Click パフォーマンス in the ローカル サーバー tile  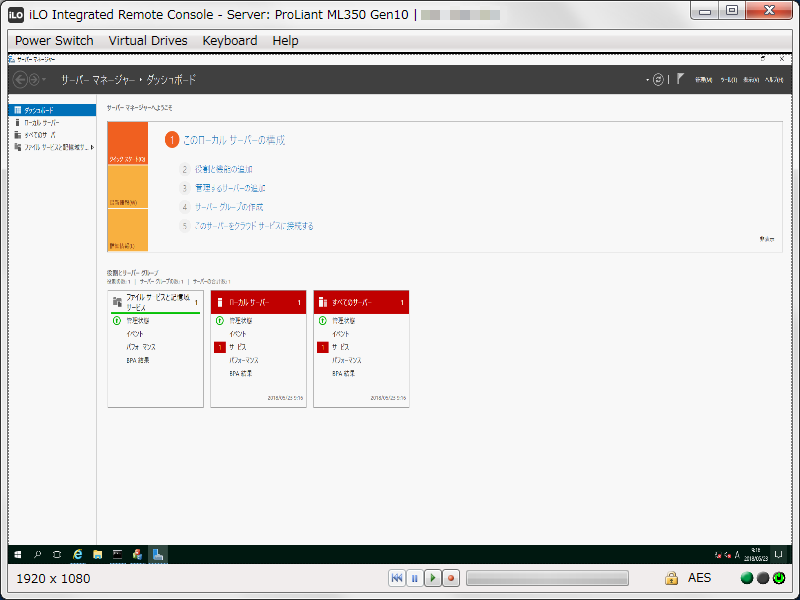tap(244, 360)
